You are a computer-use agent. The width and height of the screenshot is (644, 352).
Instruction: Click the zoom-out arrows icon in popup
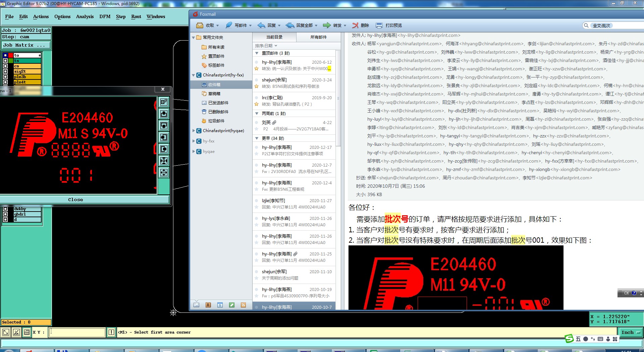point(164,172)
